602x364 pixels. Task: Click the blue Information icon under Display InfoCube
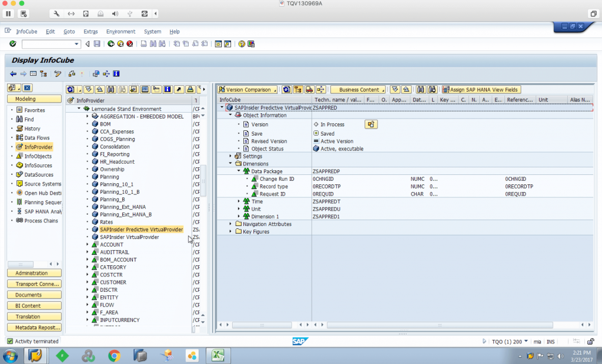[116, 73]
